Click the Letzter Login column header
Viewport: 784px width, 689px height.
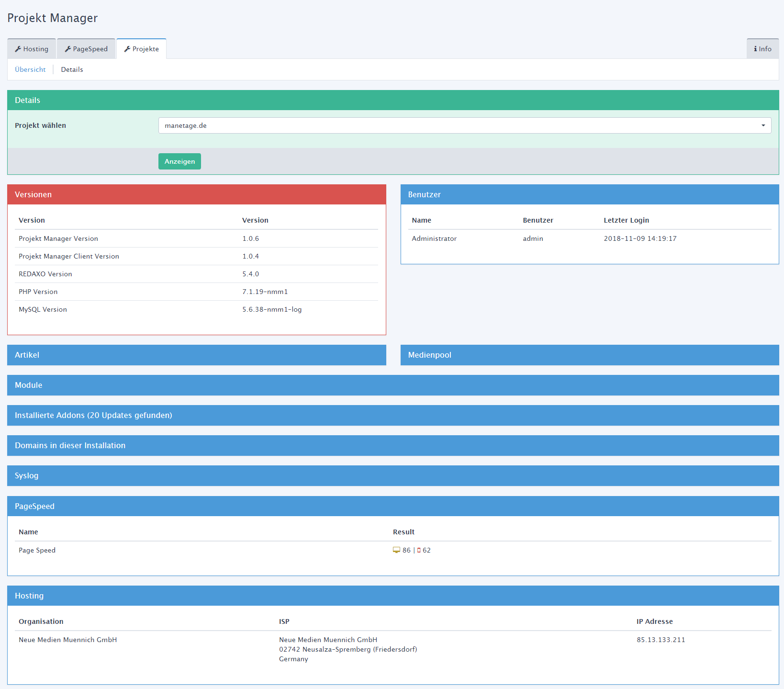click(626, 220)
